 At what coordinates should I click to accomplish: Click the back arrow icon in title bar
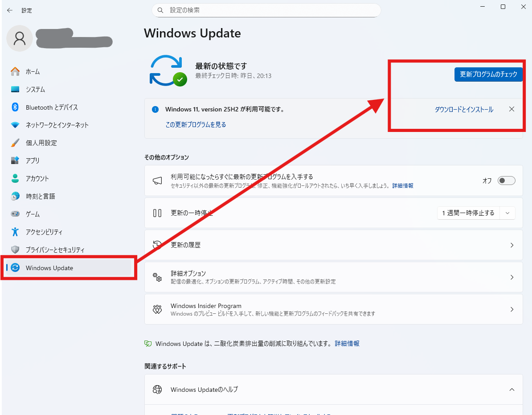pyautogui.click(x=10, y=10)
